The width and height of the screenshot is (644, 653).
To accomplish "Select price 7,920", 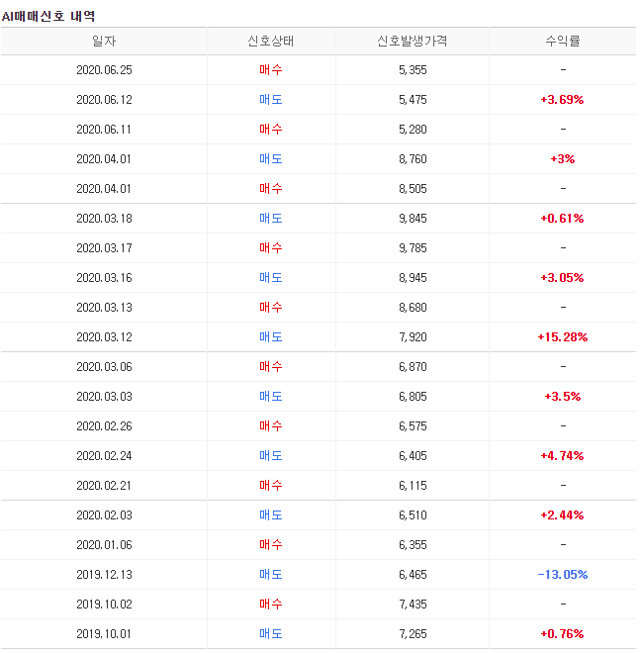I will [413, 337].
